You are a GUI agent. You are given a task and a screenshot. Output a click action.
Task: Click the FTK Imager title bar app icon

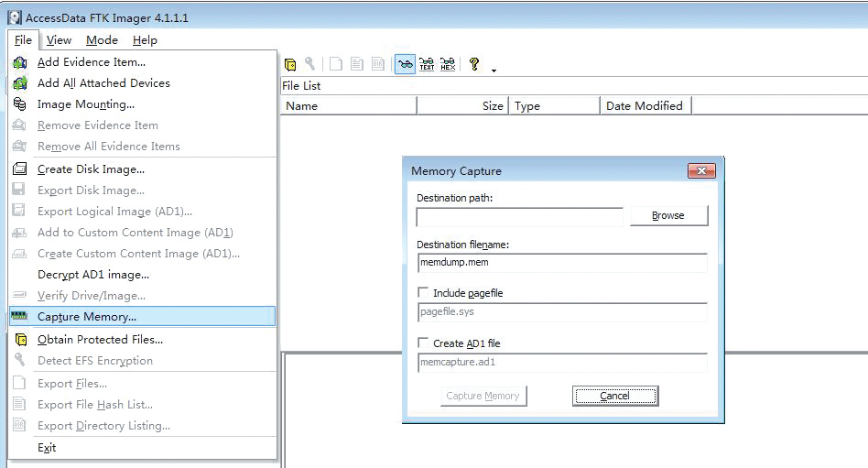(x=15, y=17)
